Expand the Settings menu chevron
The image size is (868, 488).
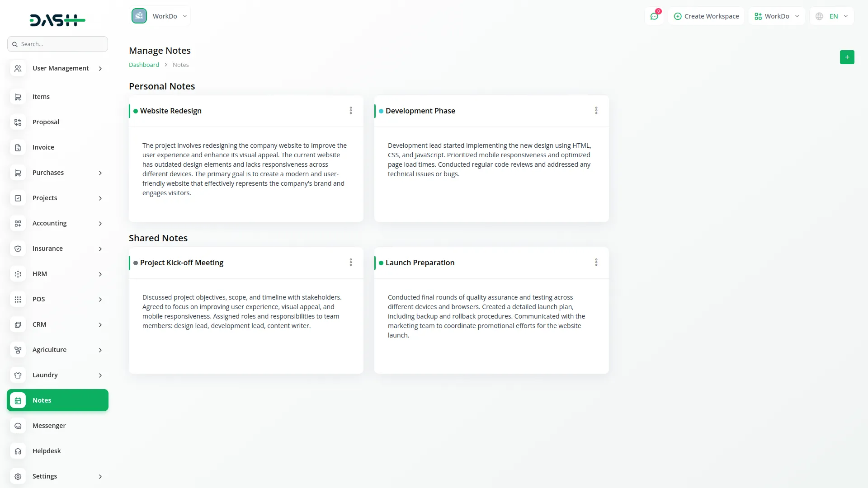point(100,477)
